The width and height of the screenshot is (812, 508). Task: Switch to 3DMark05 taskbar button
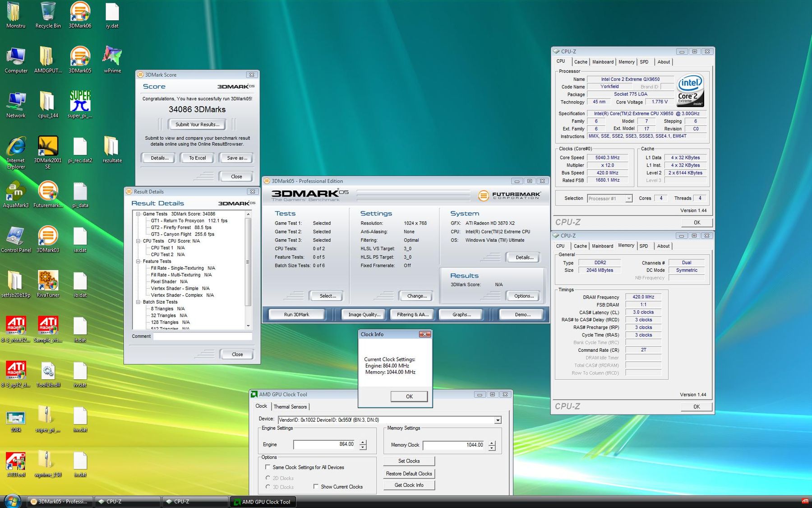click(x=60, y=502)
